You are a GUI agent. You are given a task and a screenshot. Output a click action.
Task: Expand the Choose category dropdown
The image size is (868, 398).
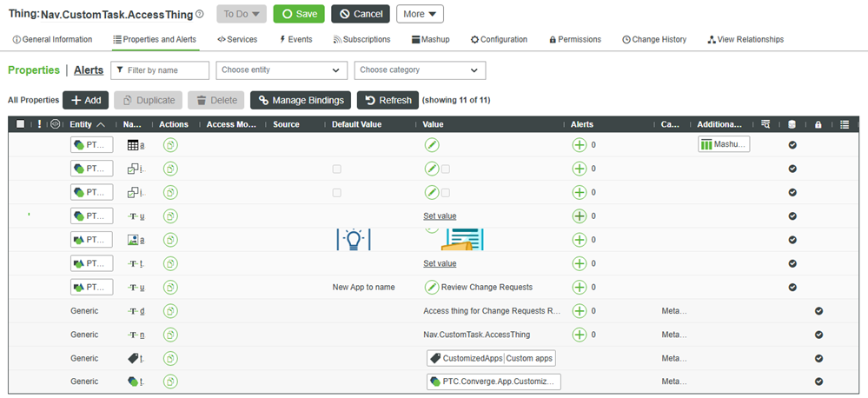tap(420, 70)
